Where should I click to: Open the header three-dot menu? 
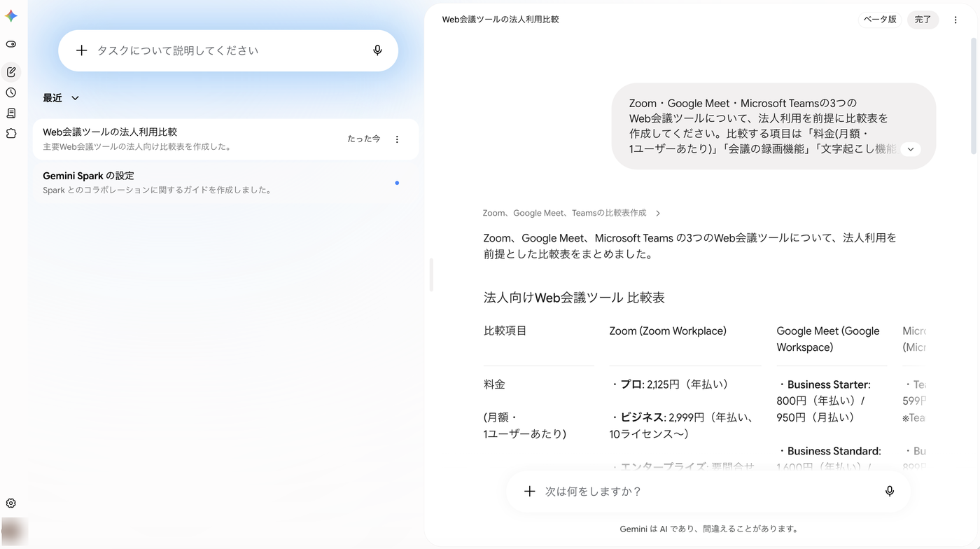[x=955, y=20]
